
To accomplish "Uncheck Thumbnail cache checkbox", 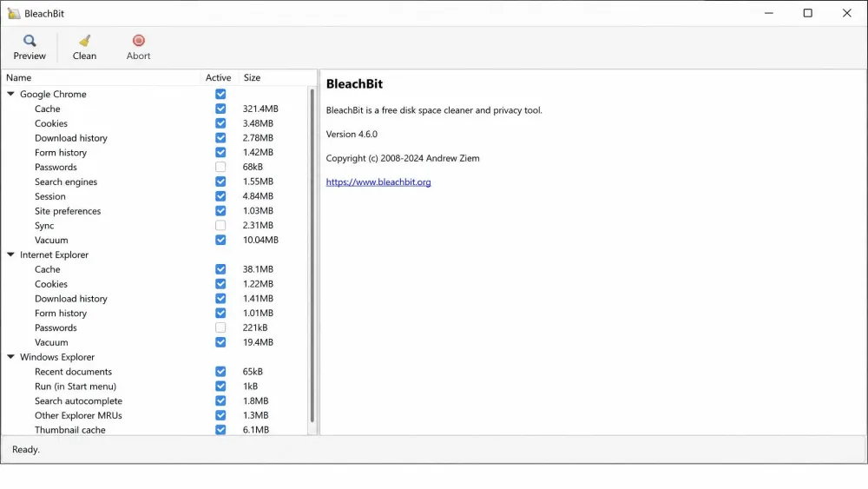I will pos(220,430).
